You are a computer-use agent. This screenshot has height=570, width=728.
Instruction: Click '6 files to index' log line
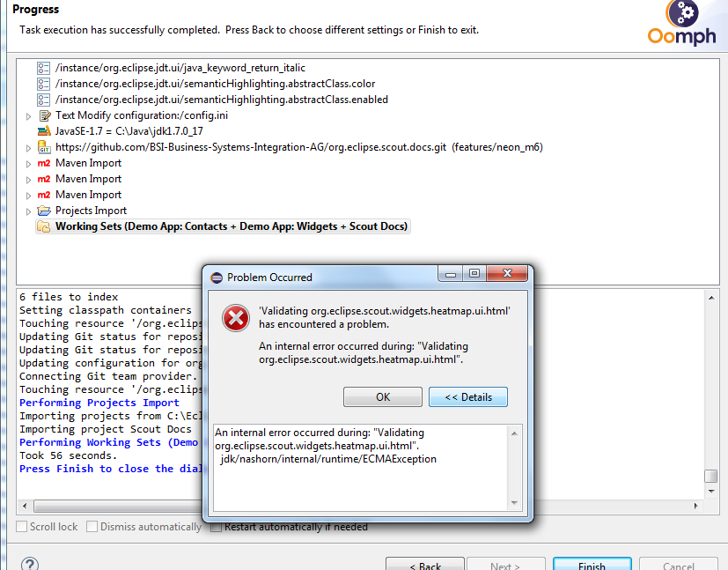pyautogui.click(x=69, y=297)
